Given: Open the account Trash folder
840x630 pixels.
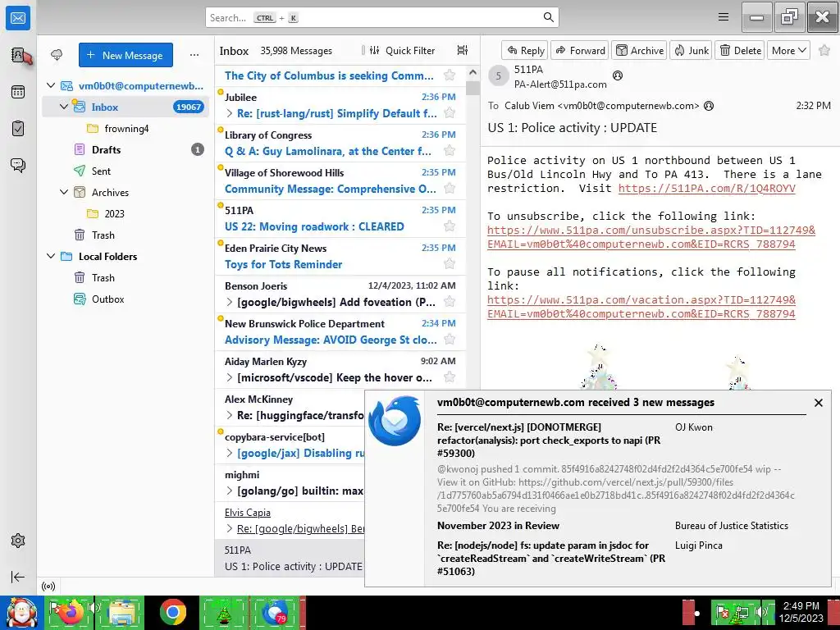Looking at the screenshot, I should pos(103,235).
